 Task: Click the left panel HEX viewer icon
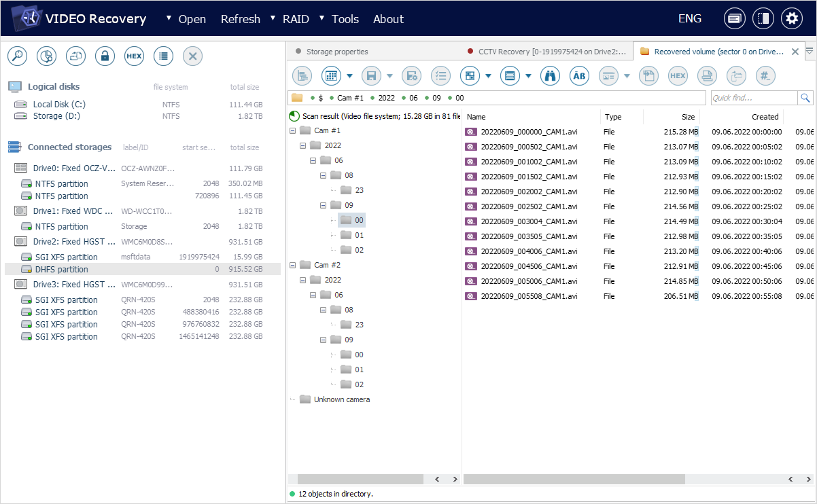tap(135, 56)
